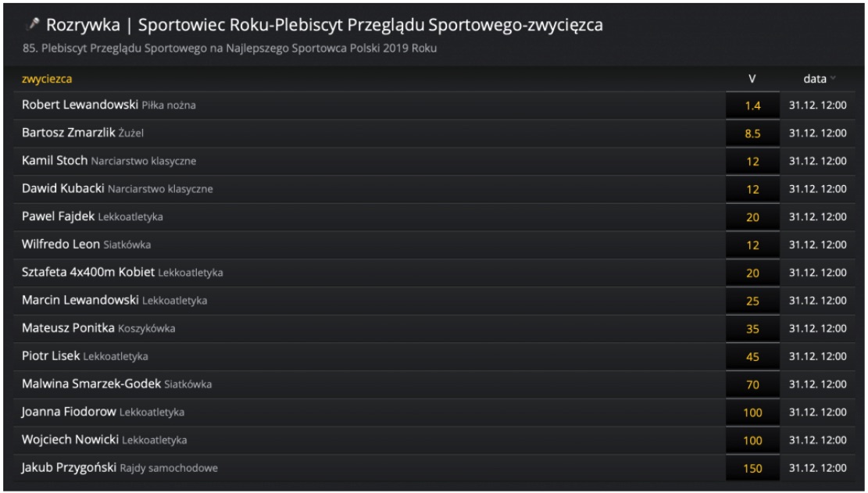Image resolution: width=868 pixels, height=493 pixels.
Task: Open the Robert Lewandowski row name
Action: (x=80, y=105)
